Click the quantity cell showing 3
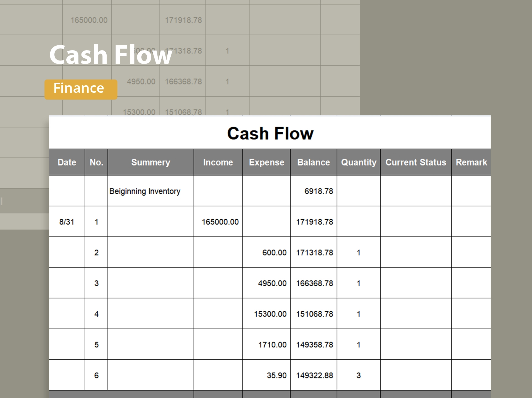This screenshot has width=532, height=398. (359, 375)
